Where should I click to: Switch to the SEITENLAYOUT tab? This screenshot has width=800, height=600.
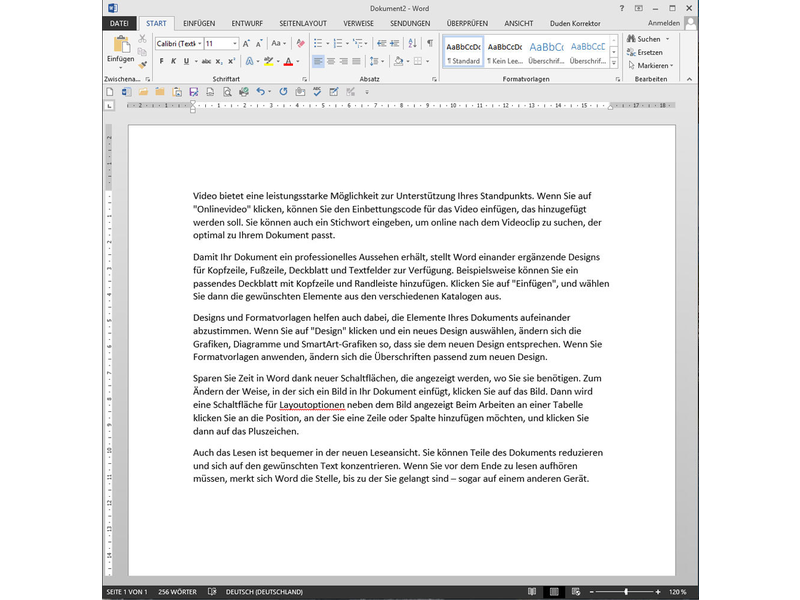pos(303,23)
